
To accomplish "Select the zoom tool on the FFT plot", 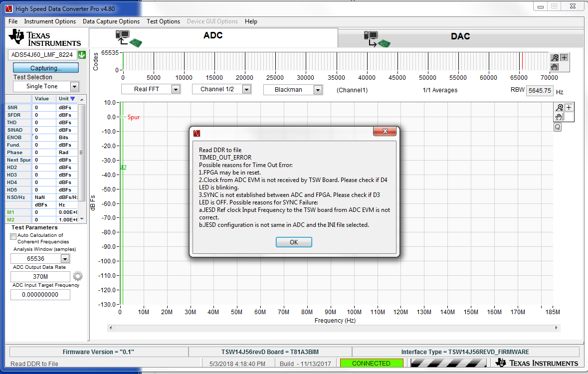I will [560, 108].
